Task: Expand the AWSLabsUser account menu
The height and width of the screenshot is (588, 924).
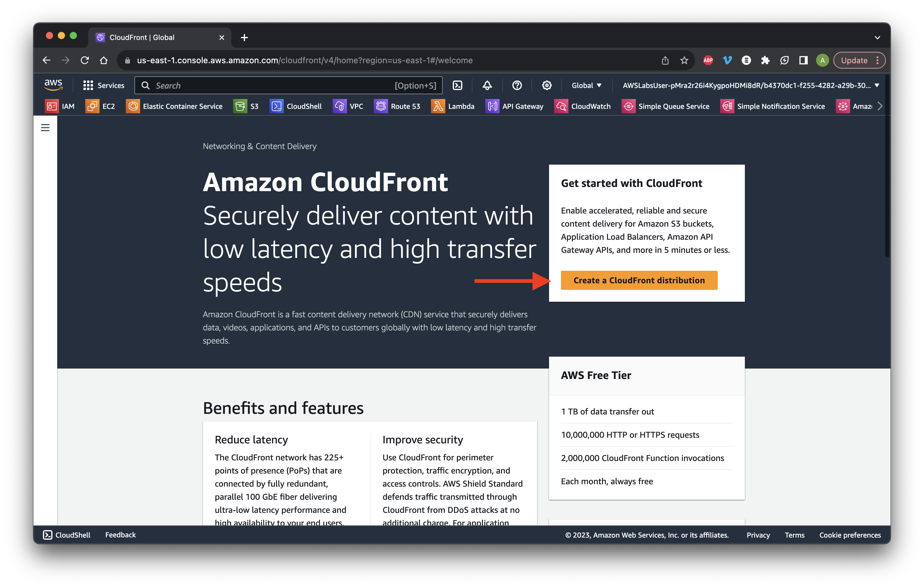Action: (x=751, y=85)
